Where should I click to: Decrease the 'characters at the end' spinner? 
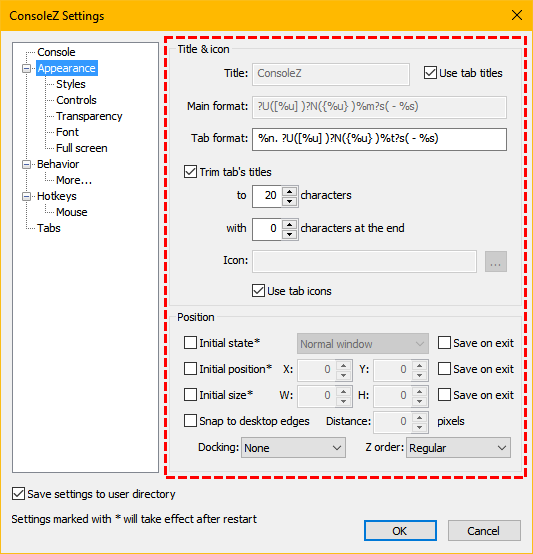point(290,234)
